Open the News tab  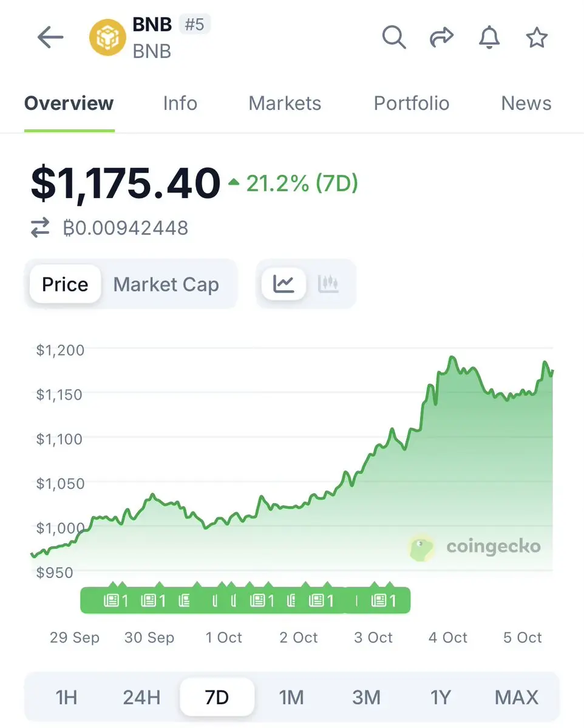[526, 103]
